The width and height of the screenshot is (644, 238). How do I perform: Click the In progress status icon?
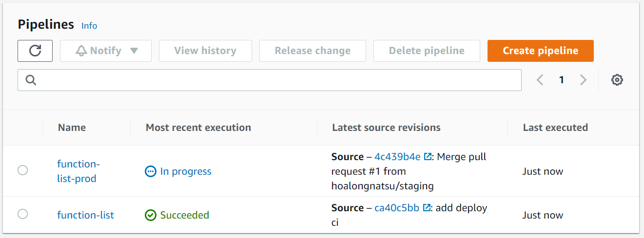(x=151, y=171)
